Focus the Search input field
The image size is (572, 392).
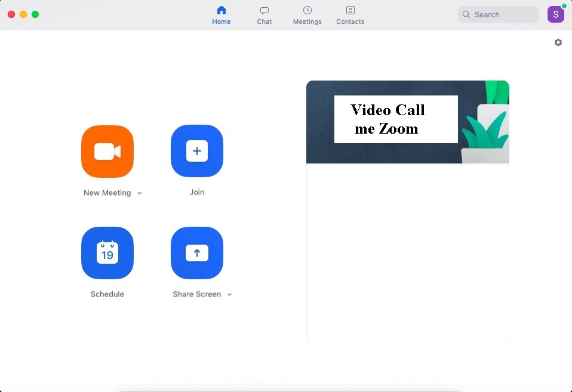pos(499,14)
